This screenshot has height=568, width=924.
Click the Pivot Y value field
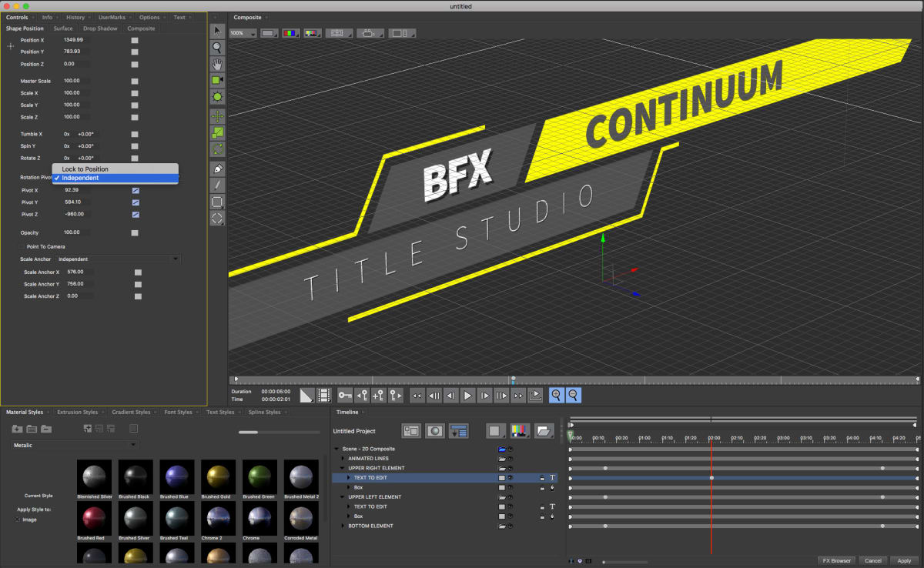pos(75,202)
